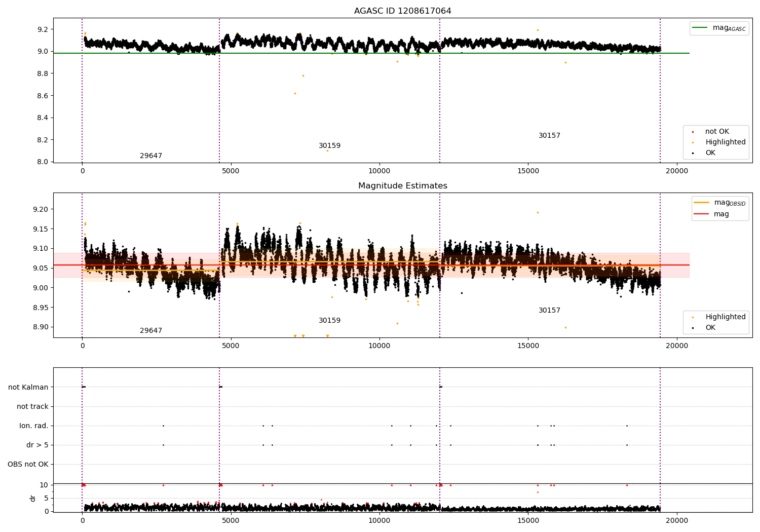The image size is (760, 532).
Task: Click the 'OBS not OK' axis label
Action: [x=28, y=464]
